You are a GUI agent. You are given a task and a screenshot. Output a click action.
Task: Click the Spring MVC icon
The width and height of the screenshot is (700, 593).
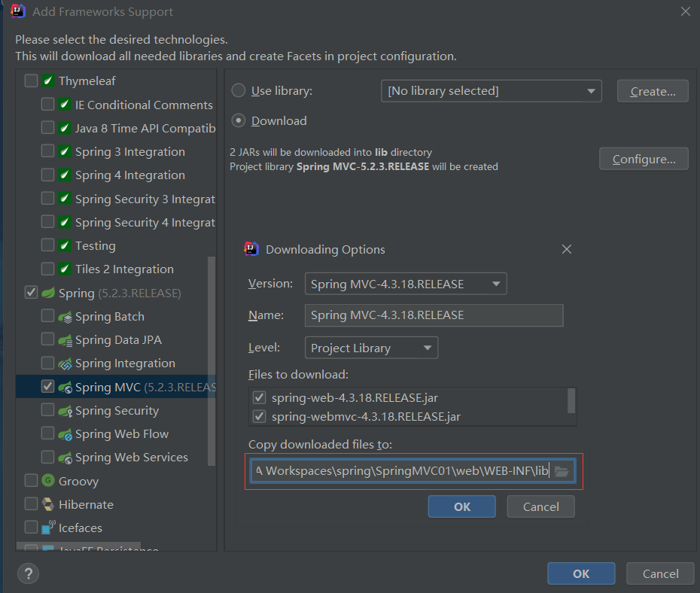pyautogui.click(x=65, y=388)
